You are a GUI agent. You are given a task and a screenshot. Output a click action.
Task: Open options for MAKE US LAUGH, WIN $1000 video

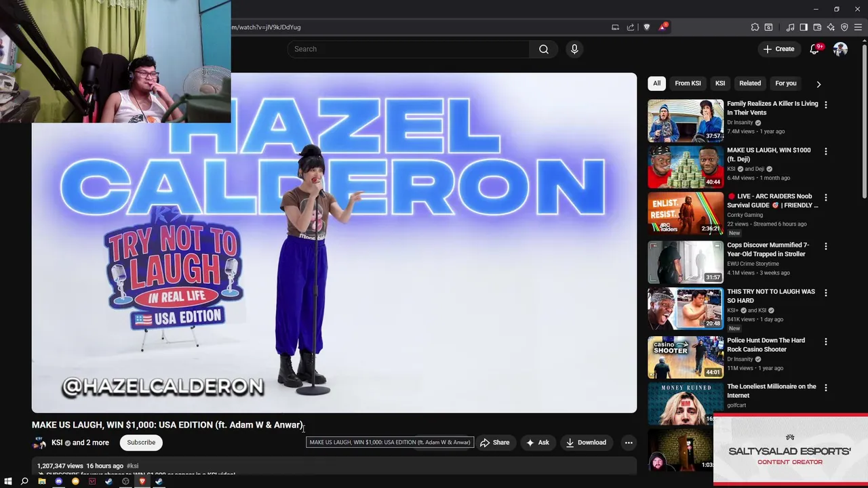tap(825, 151)
